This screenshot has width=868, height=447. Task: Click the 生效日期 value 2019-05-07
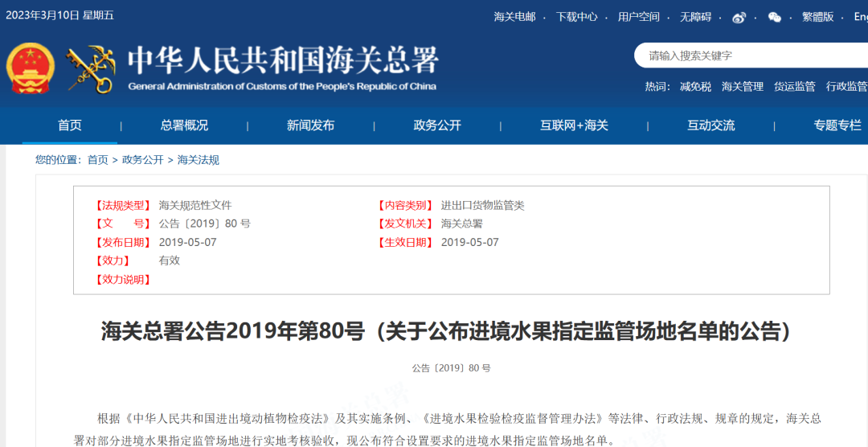click(x=470, y=242)
